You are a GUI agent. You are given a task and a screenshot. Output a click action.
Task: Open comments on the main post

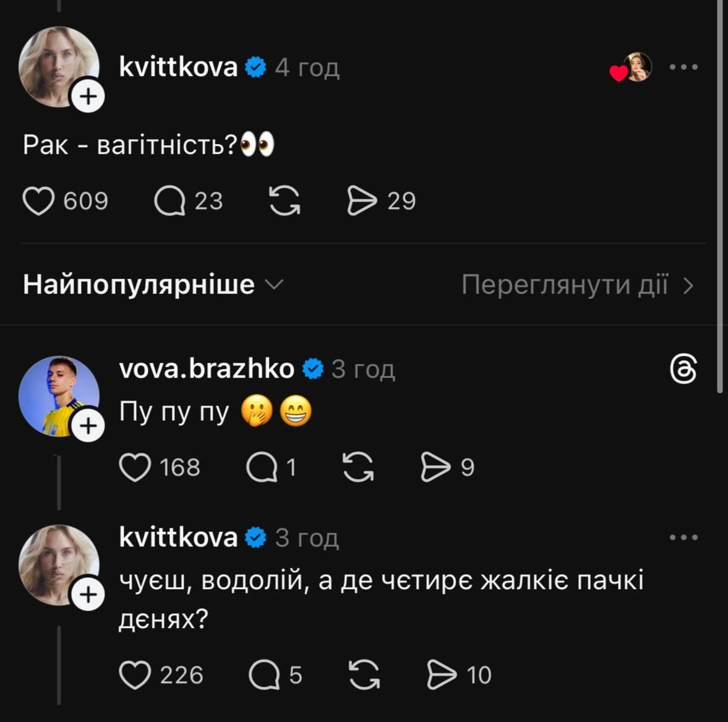click(x=169, y=201)
